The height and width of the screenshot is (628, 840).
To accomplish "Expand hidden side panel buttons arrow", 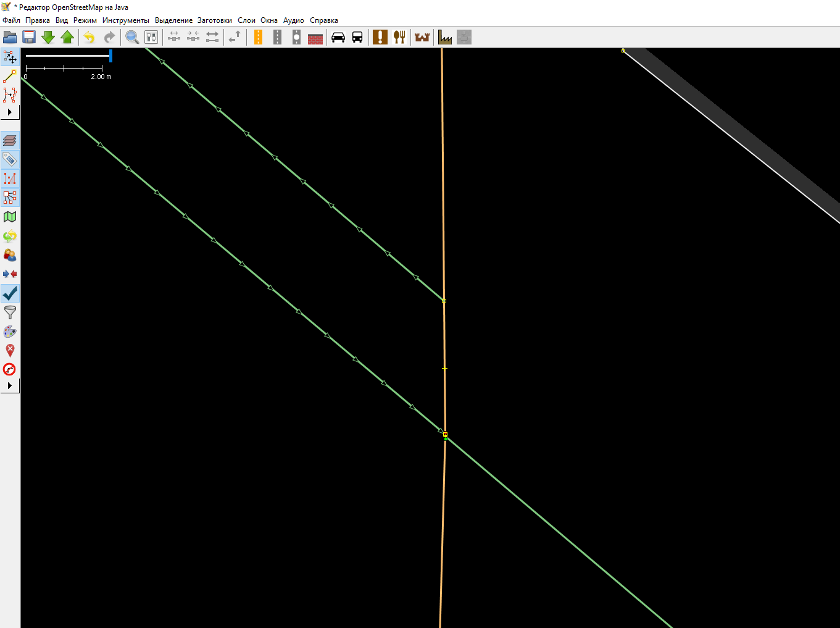I will [x=10, y=385].
